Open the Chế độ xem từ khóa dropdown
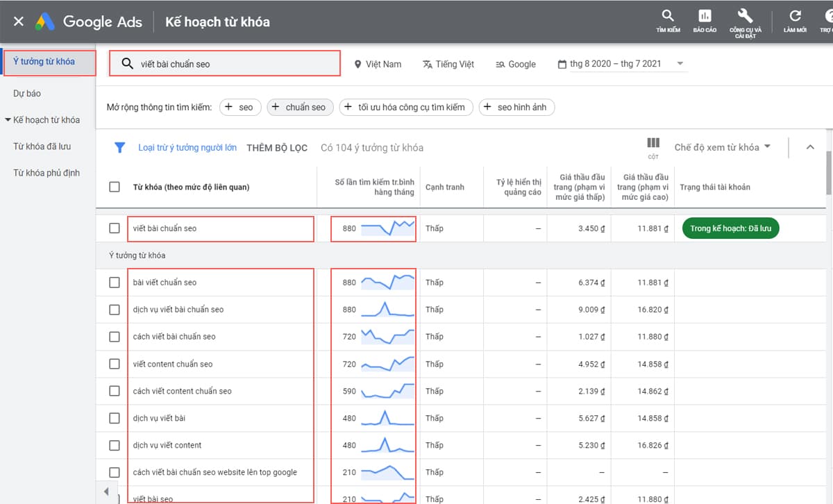 point(719,147)
